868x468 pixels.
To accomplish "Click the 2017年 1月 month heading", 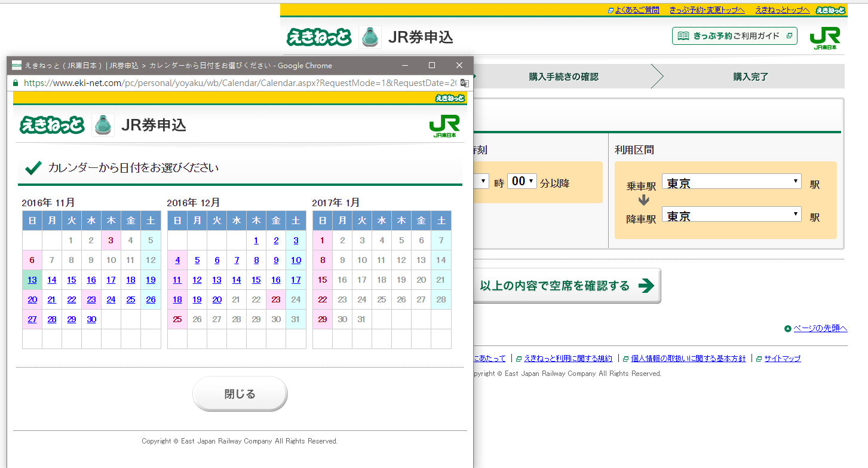I will (x=336, y=203).
